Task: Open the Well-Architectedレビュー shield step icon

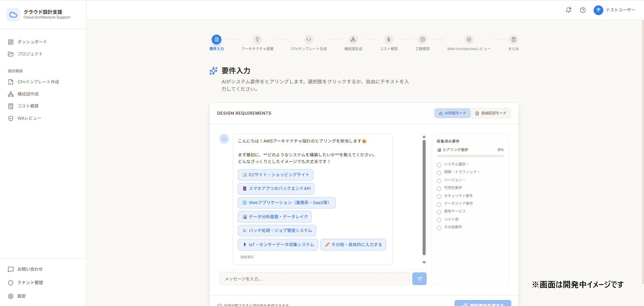Action: pyautogui.click(x=469, y=39)
